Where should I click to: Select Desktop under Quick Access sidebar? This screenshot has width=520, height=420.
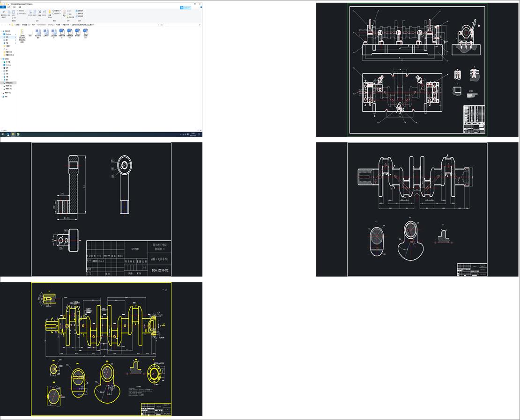pyautogui.click(x=7, y=34)
